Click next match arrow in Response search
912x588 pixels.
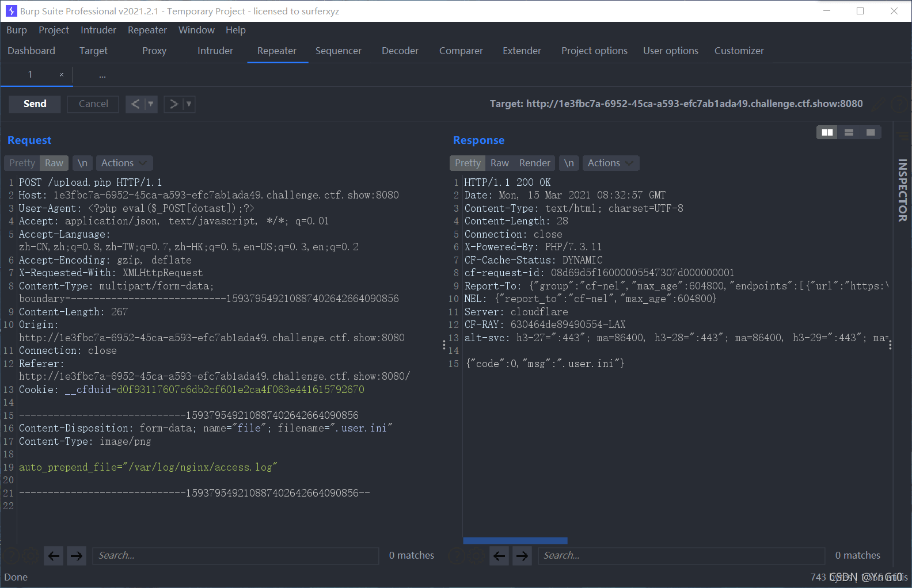pos(522,556)
